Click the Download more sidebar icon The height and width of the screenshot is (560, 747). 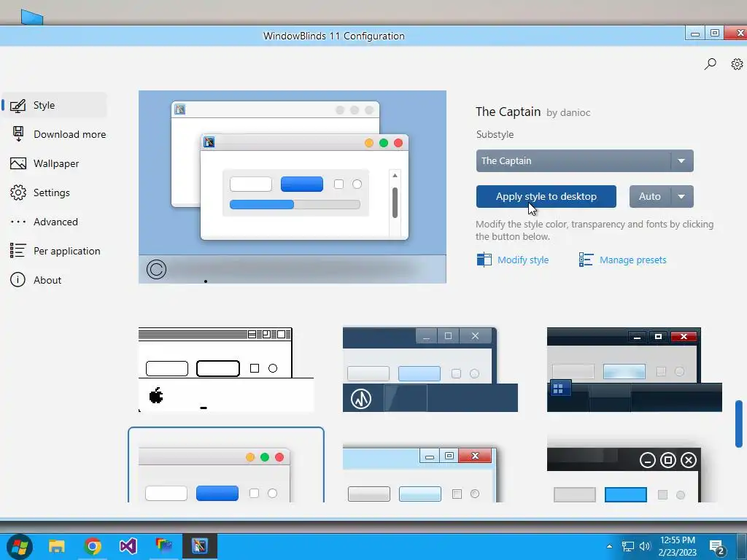click(18, 134)
